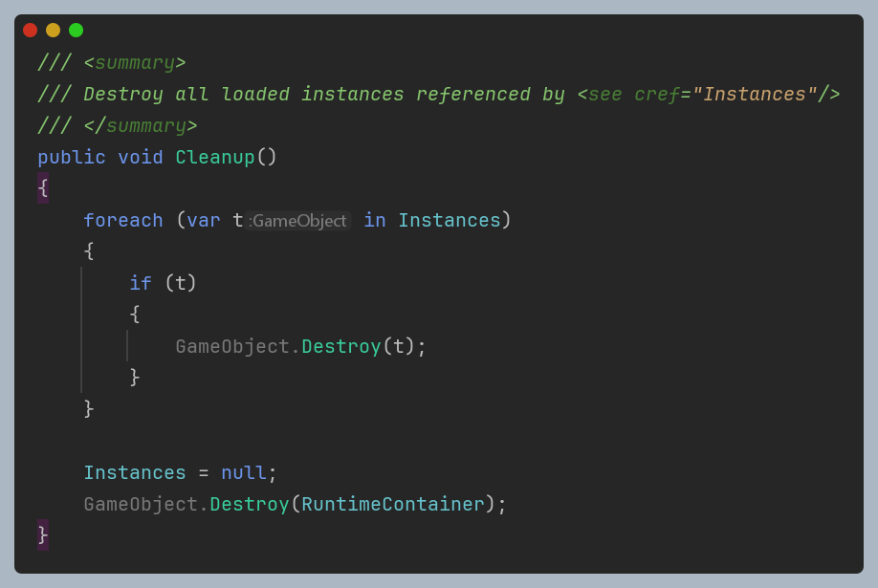Click the yellow minimize window dot
878x588 pixels.
click(54, 31)
